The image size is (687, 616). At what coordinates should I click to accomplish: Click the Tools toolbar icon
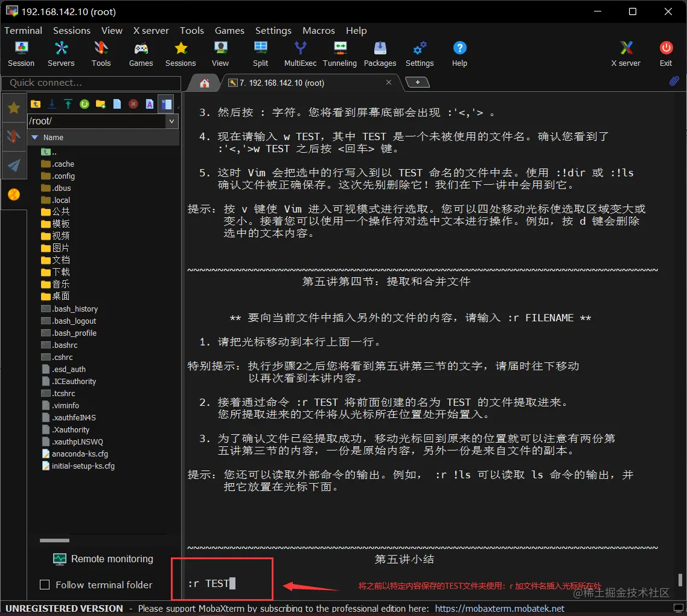(x=101, y=54)
